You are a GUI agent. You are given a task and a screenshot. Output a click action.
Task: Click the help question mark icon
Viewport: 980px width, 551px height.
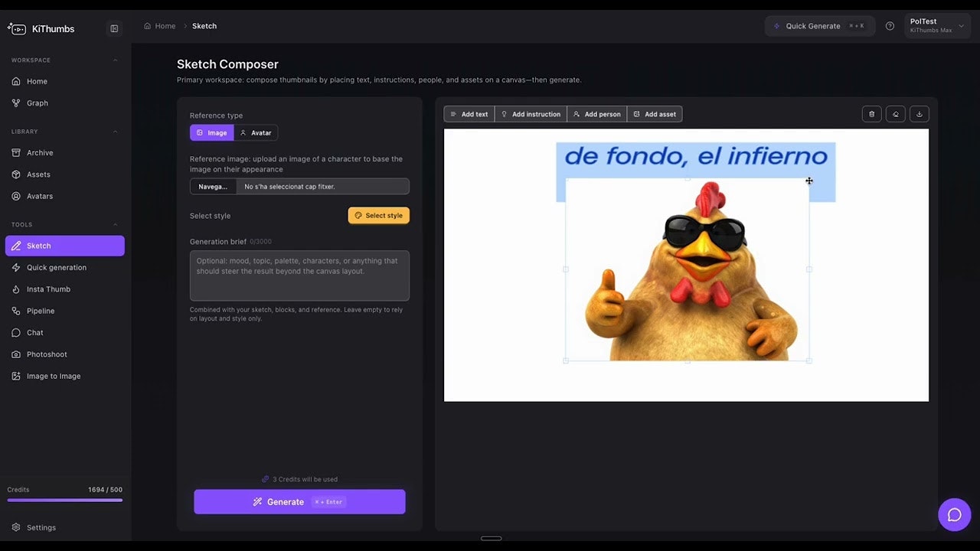890,26
